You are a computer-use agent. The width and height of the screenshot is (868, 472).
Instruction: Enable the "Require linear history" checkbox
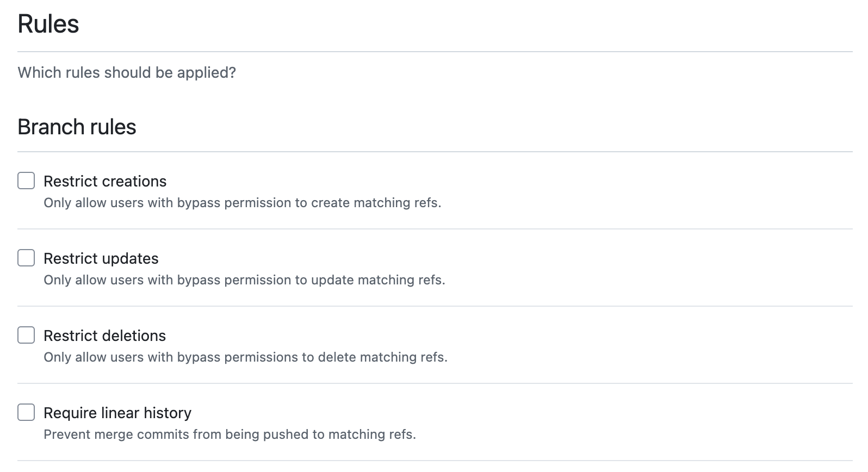[x=26, y=412]
